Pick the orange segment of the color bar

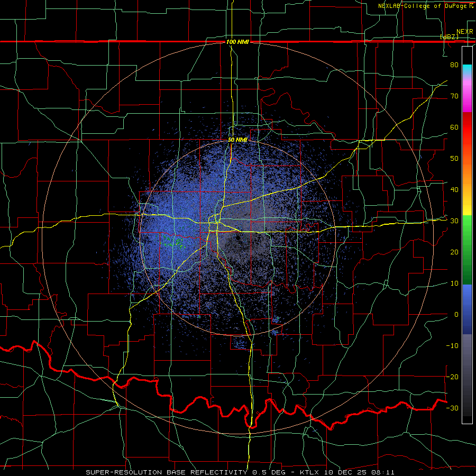point(467,173)
